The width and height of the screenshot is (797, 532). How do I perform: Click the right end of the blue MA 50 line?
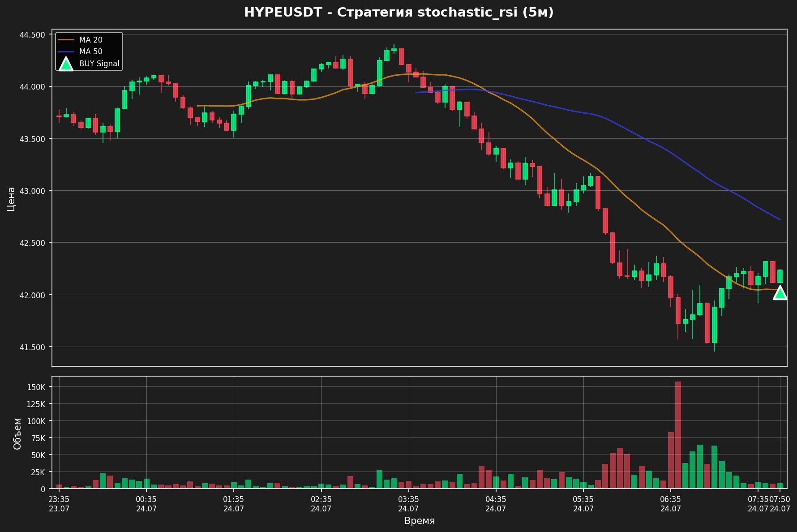click(x=780, y=219)
